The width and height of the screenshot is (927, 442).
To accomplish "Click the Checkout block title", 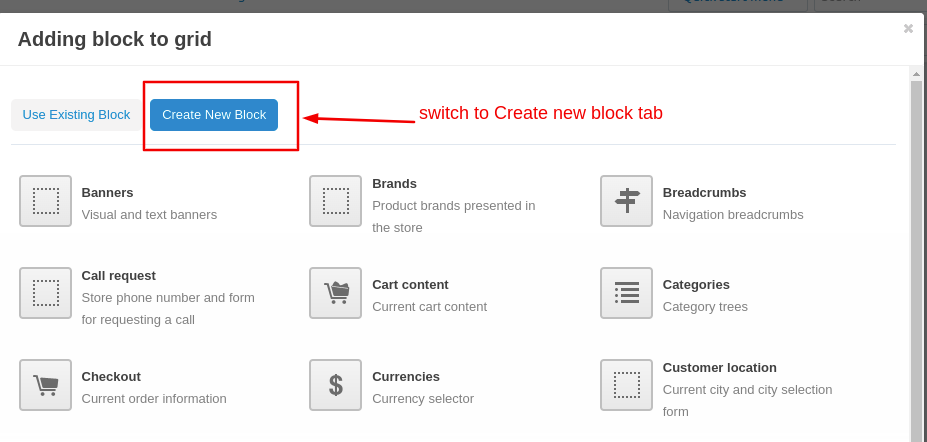I will click(111, 376).
